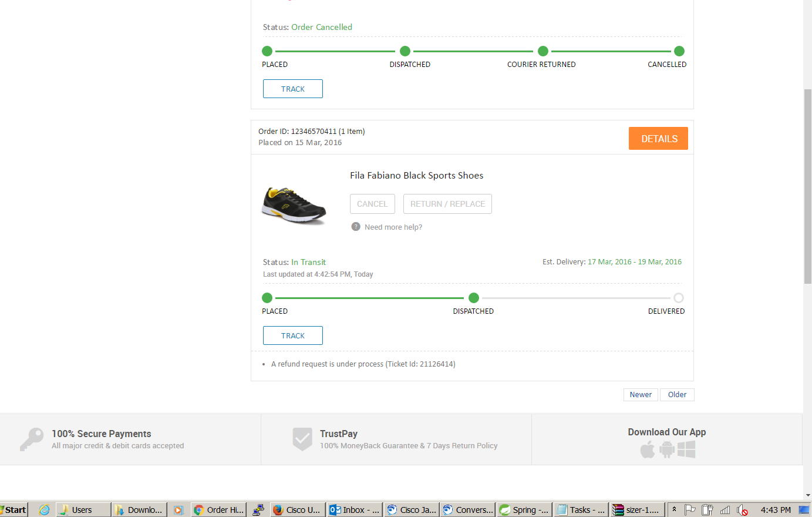This screenshot has width=812, height=517.
Task: Open DETAILS for order 12346570411
Action: point(658,139)
